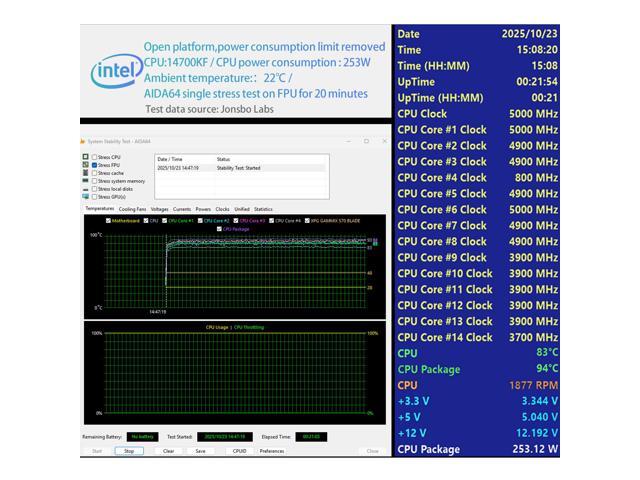Click the FPU chip icon beside Stress FPU
Viewport: 640px width, 480px height.
(x=85, y=164)
